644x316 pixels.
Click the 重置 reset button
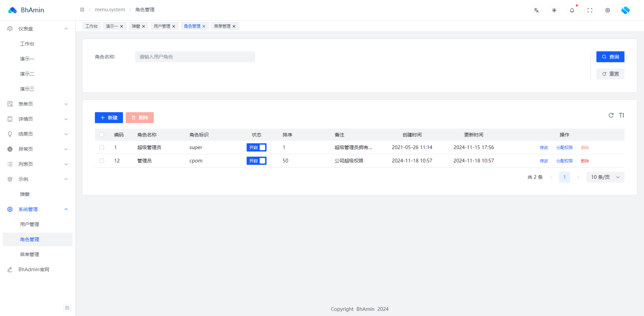click(610, 74)
